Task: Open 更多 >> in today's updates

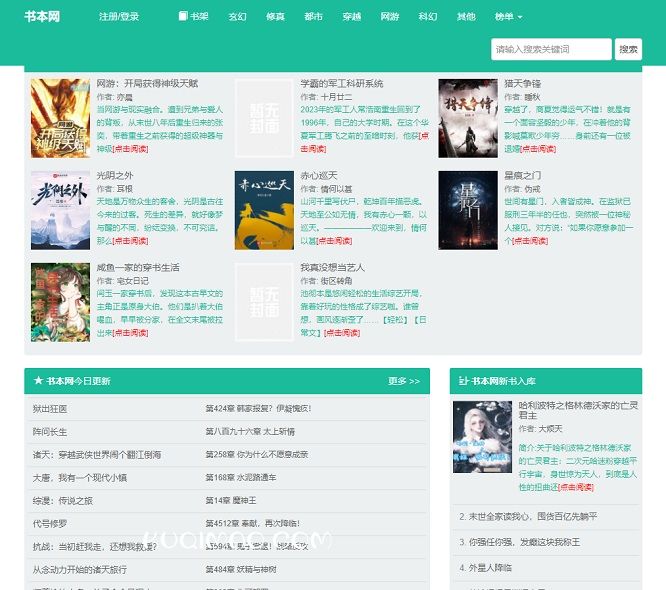Action: 404,381
